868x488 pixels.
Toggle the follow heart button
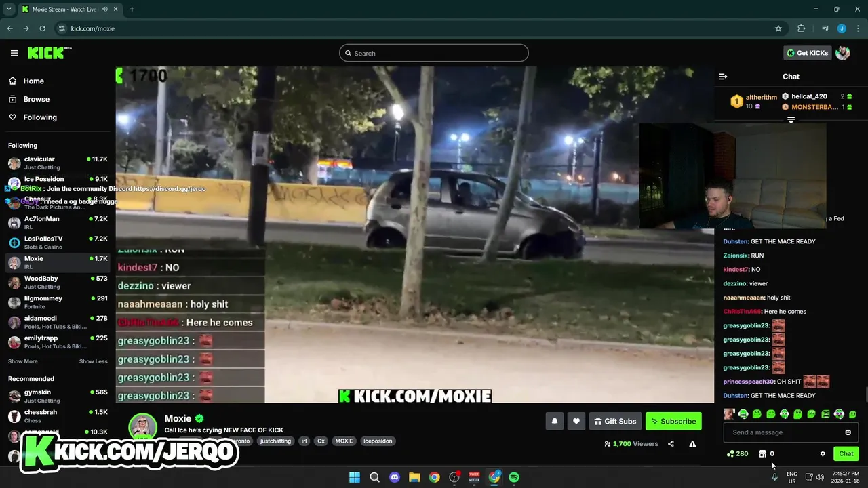(576, 421)
